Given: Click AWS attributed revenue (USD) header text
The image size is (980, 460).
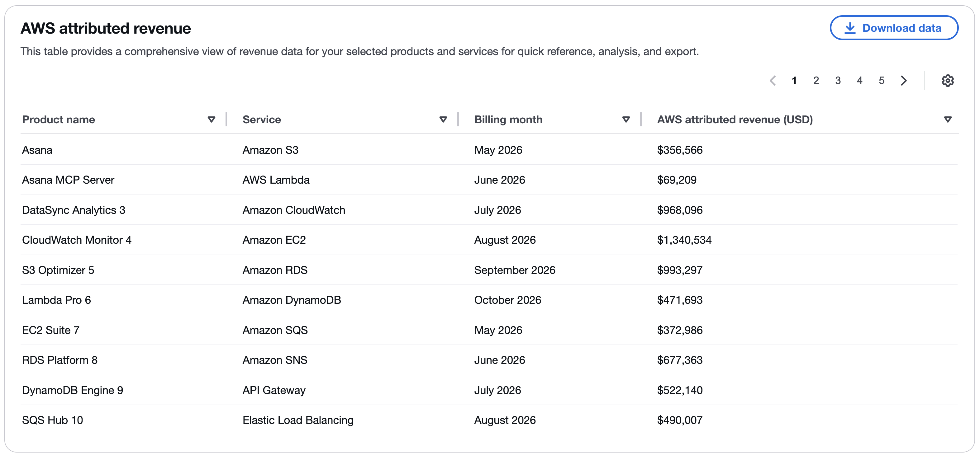Looking at the screenshot, I should tap(735, 120).
